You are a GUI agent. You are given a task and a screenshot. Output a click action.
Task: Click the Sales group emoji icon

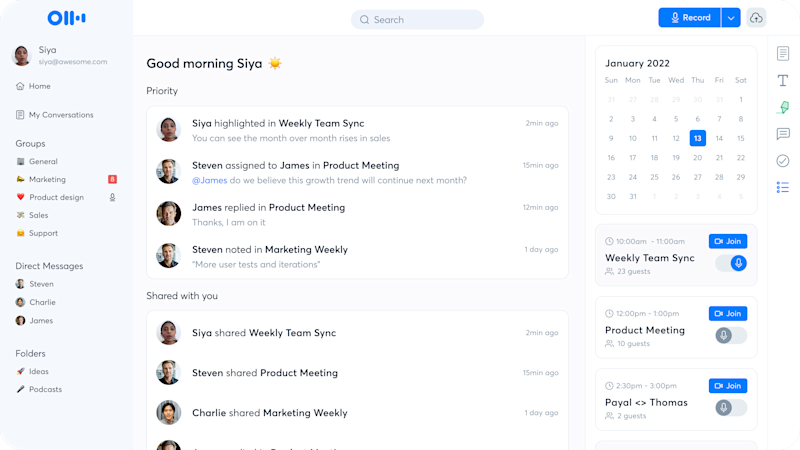[x=20, y=215]
